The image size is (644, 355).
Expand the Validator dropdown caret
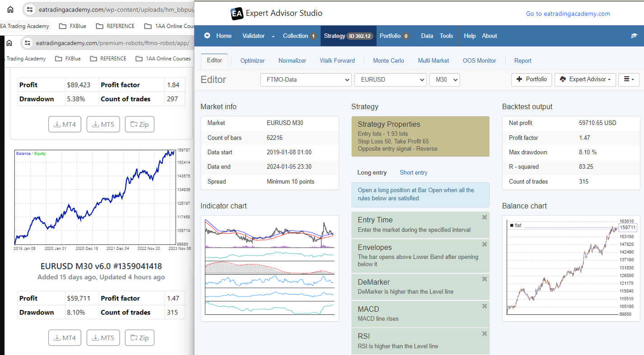click(273, 37)
